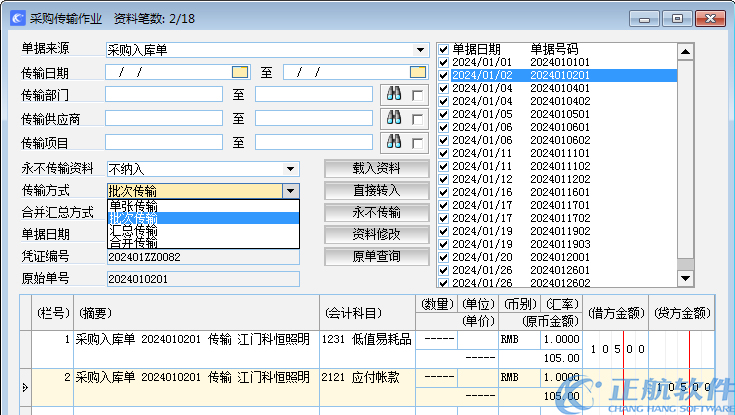The width and height of the screenshot is (735, 415).
Task: Click binoculars lookup icon for 传输供应商
Action: point(394,118)
